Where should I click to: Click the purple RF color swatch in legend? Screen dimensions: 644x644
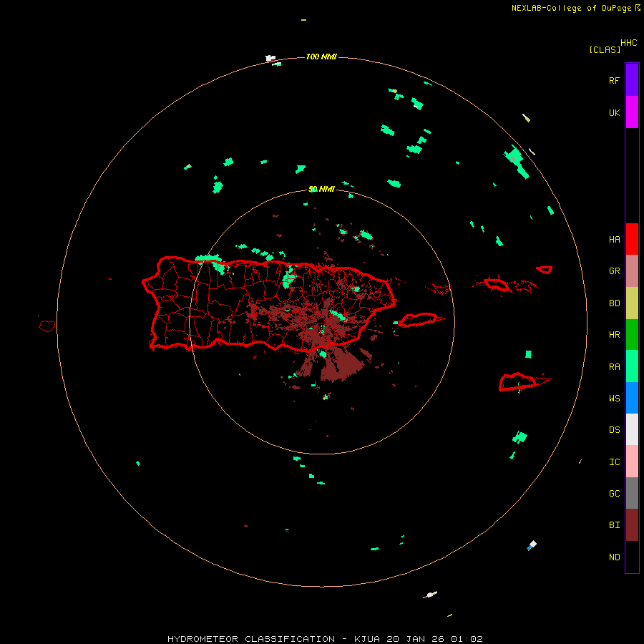632,80
